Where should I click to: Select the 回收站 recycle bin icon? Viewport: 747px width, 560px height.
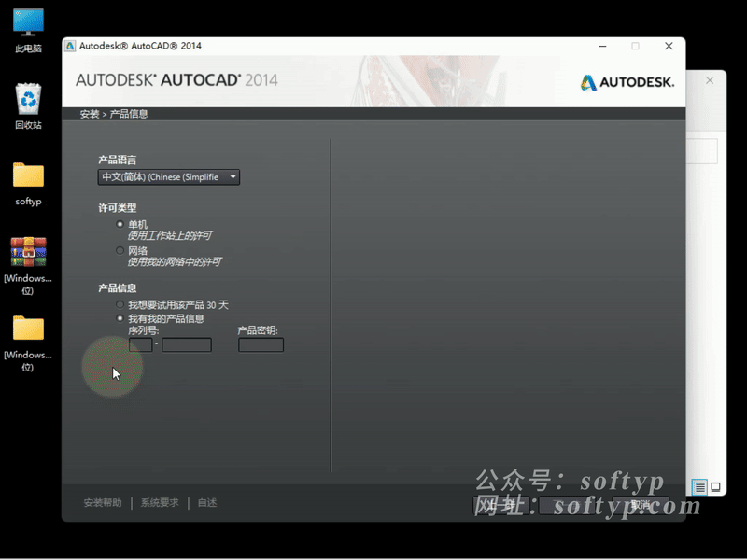point(28,105)
